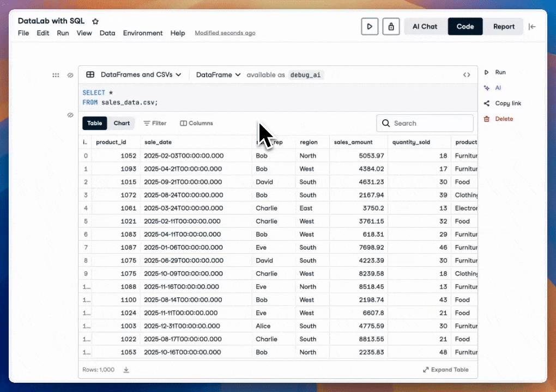
Task: Click the lock share icon button
Action: tap(391, 27)
